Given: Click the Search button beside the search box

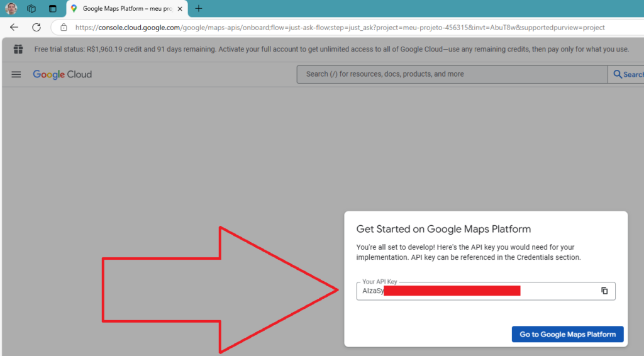Looking at the screenshot, I should (628, 74).
